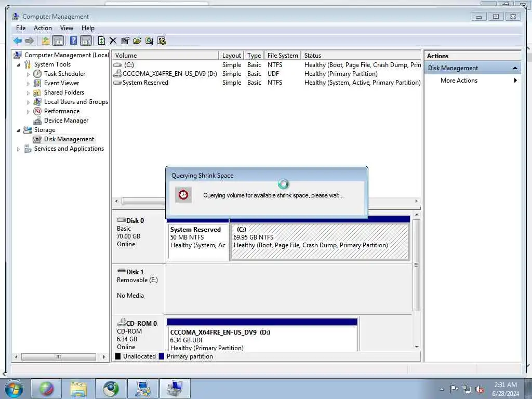The width and height of the screenshot is (532, 399).
Task: Select the (C:) volume row
Action: 267,65
